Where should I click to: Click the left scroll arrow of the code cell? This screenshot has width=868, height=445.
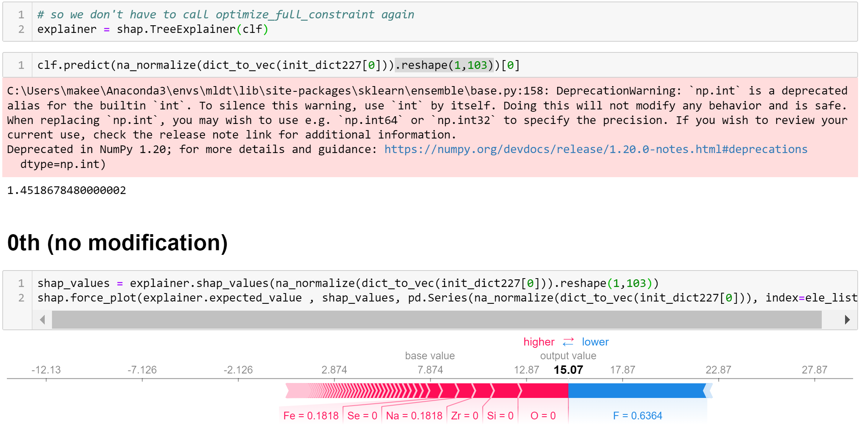click(43, 319)
